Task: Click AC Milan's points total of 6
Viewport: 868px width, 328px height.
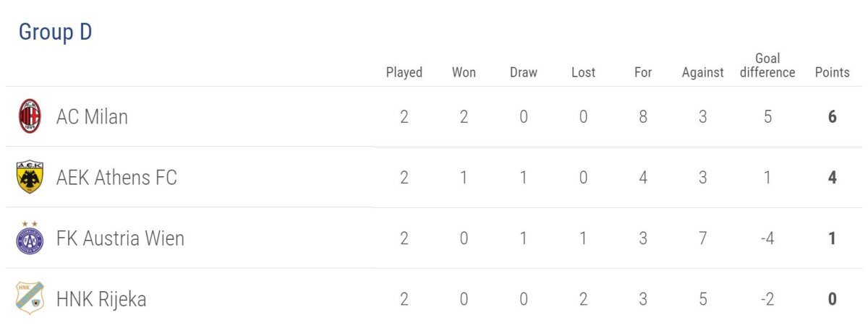Action: (833, 117)
